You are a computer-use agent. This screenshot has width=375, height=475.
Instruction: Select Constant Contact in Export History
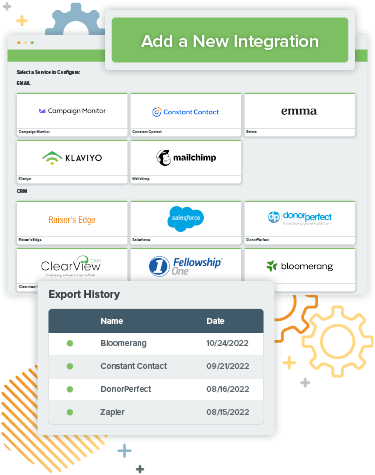(x=134, y=366)
